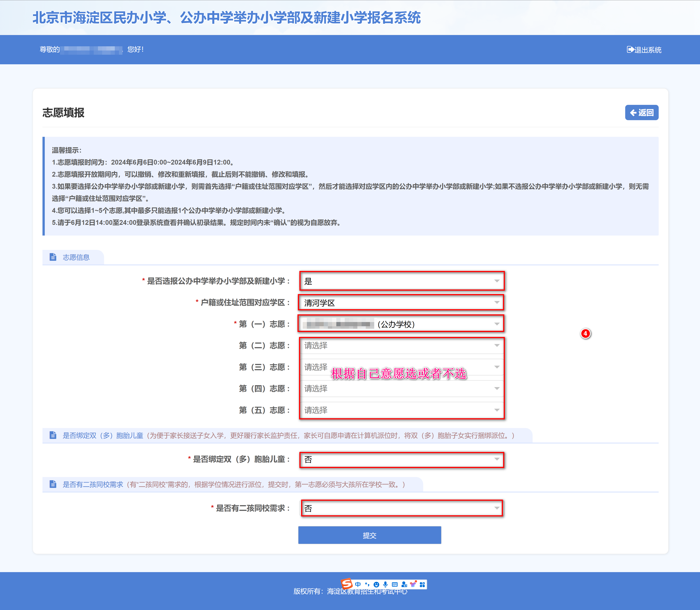
Task: Open the 户籍或住址范围对应学区 dropdown showing 清河学区
Action: click(x=402, y=302)
